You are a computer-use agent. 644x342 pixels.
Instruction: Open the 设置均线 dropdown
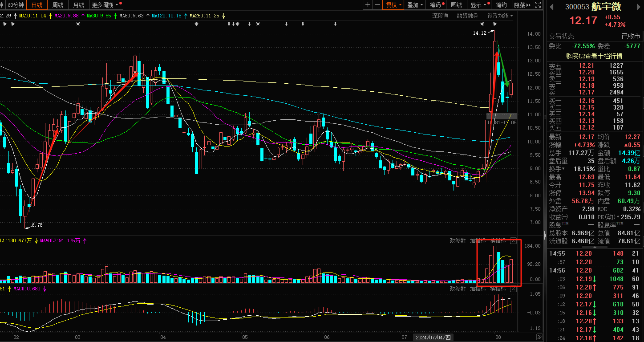500,16
